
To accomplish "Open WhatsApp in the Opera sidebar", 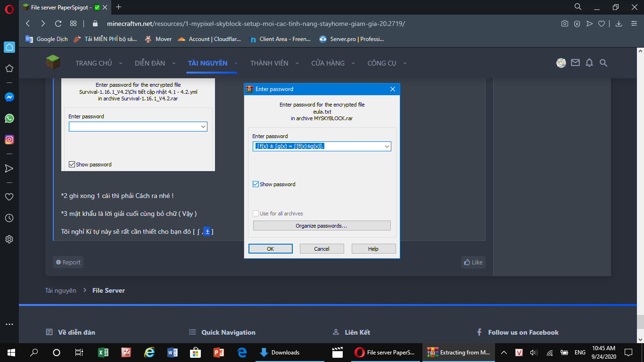I will click(x=9, y=118).
